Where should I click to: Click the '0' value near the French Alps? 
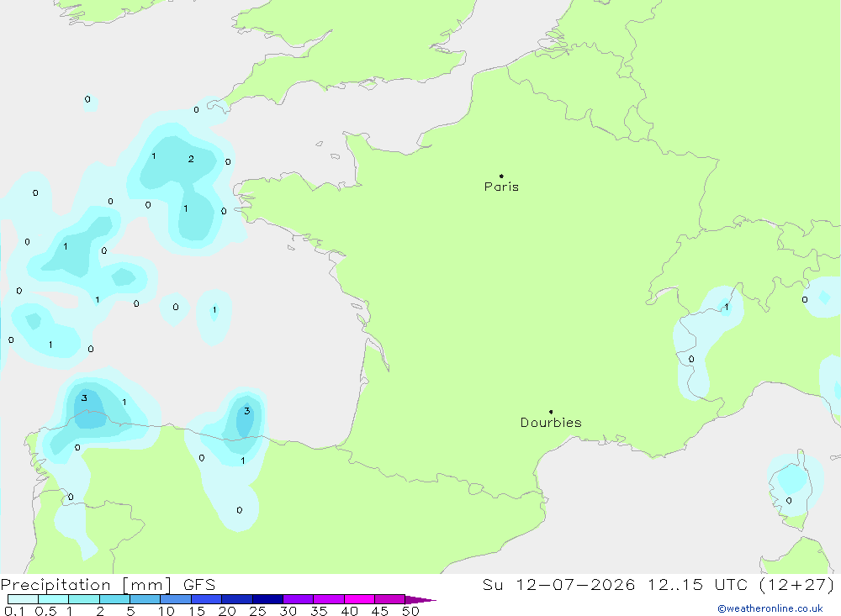(690, 359)
